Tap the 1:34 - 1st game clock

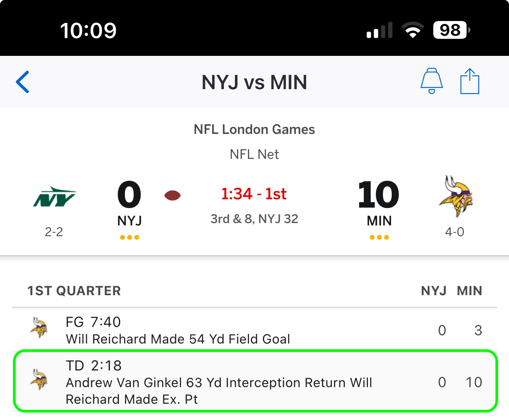pyautogui.click(x=254, y=194)
